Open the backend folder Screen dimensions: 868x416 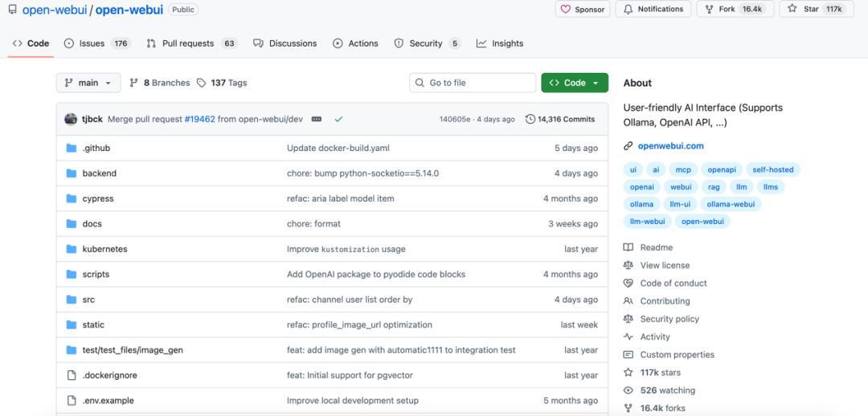99,173
